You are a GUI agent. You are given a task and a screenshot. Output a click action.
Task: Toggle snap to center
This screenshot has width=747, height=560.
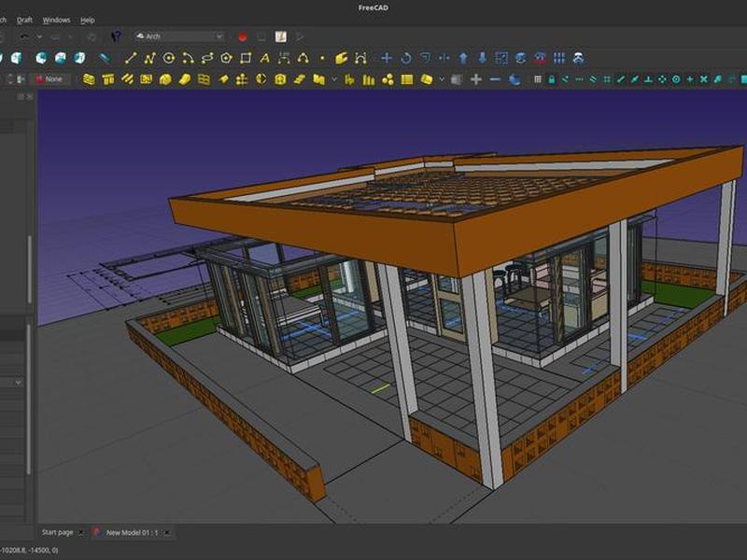click(676, 79)
